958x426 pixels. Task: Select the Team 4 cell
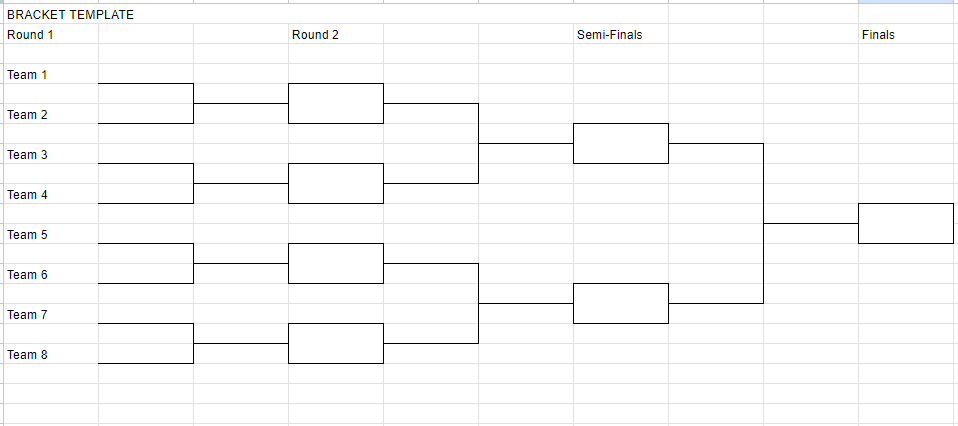(51, 194)
